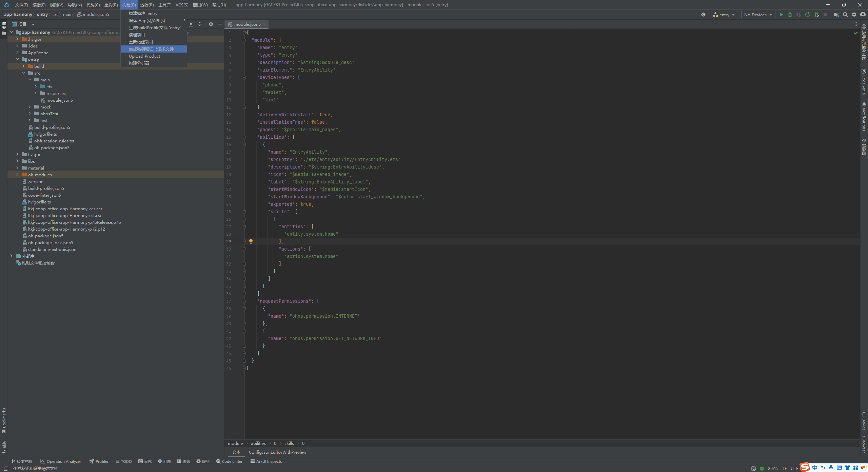Click skills in the editor breadcrumb
This screenshot has width=868, height=472.
[x=289, y=443]
